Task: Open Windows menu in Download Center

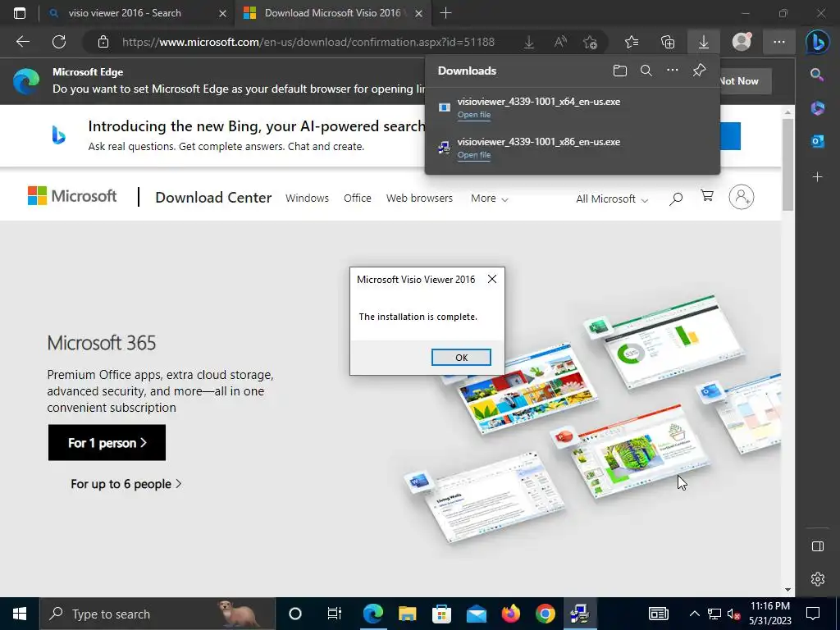Action: [307, 199]
